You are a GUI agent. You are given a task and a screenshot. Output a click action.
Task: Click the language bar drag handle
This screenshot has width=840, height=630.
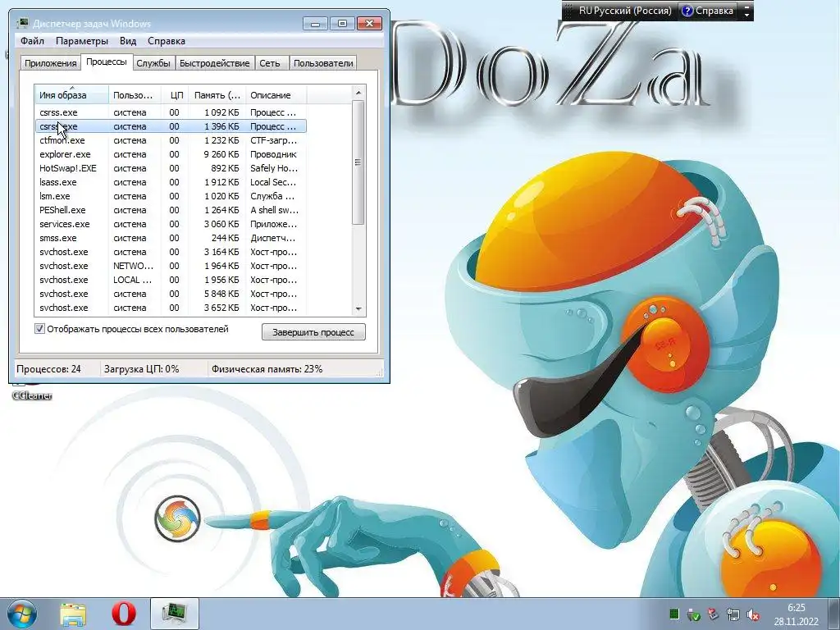(568, 11)
